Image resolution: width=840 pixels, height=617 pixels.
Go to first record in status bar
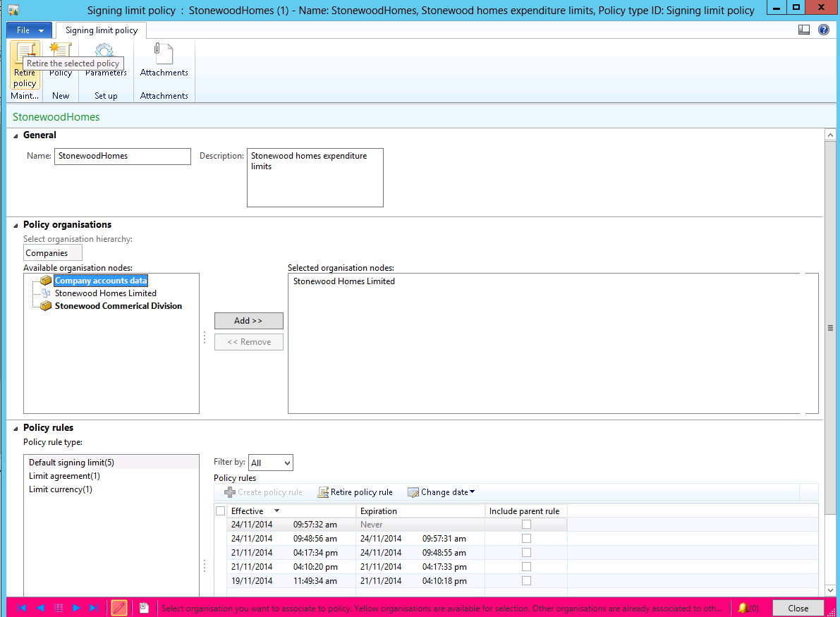coord(22,608)
